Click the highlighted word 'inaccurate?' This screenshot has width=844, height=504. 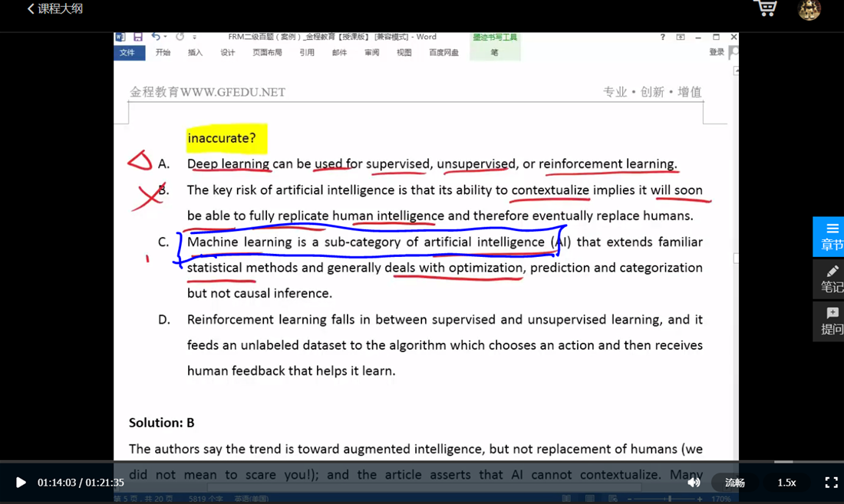coord(222,138)
